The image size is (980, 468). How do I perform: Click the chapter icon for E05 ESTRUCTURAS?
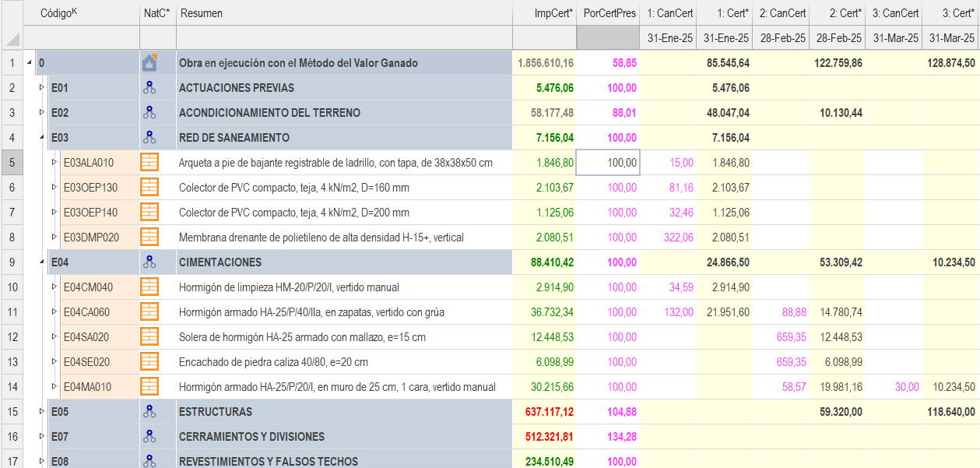tap(149, 412)
